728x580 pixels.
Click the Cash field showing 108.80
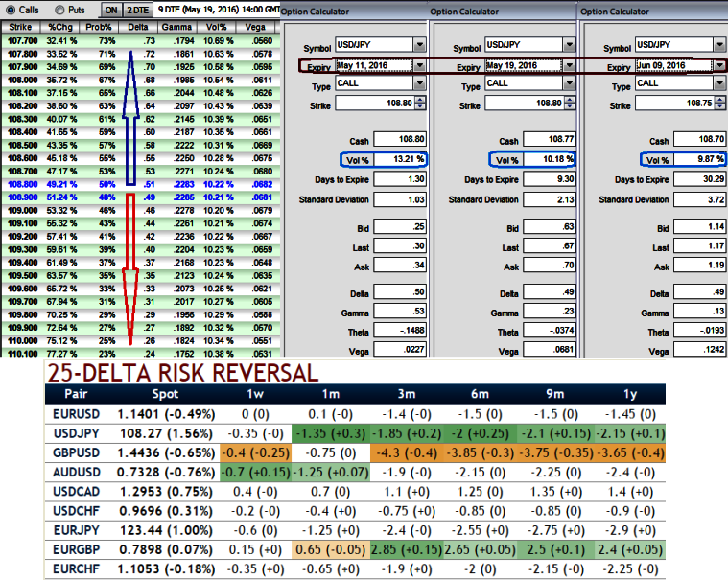click(400, 139)
